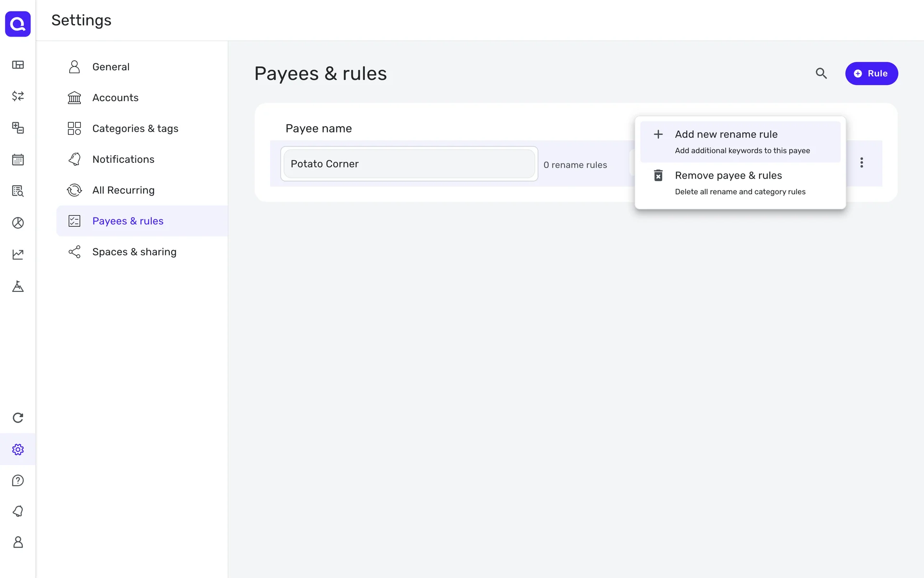This screenshot has height=578, width=924.
Task: Click the app logo icon
Action: [x=18, y=24]
